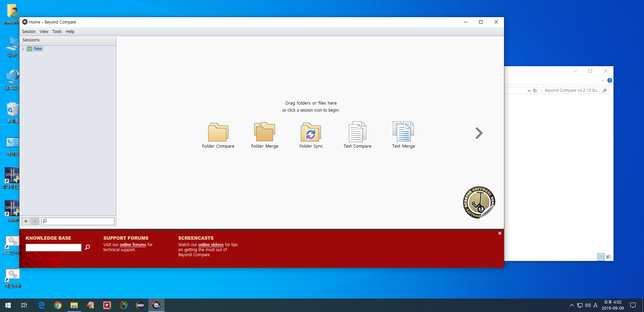The image size is (644, 312).
Task: Follow the online videos link
Action: [x=211, y=245]
